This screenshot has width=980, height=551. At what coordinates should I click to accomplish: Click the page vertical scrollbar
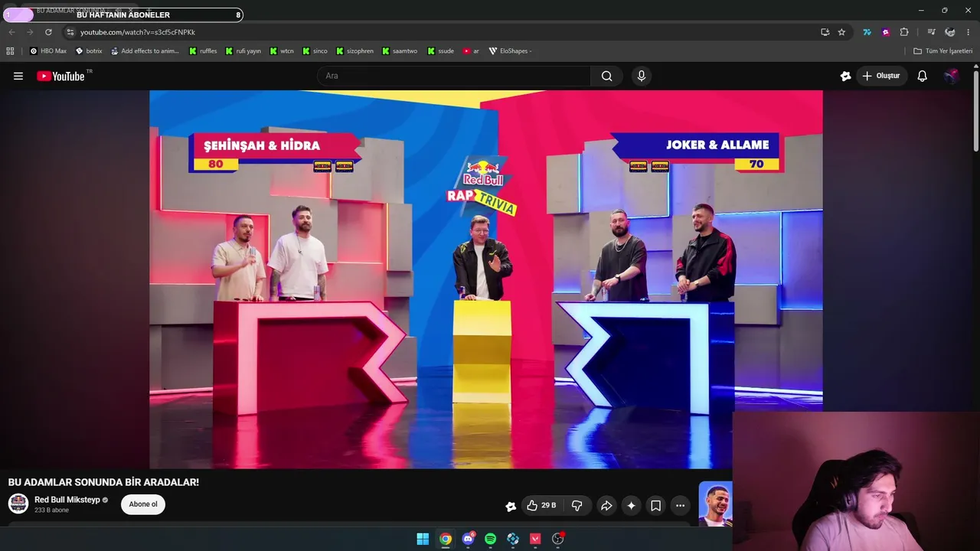click(975, 111)
